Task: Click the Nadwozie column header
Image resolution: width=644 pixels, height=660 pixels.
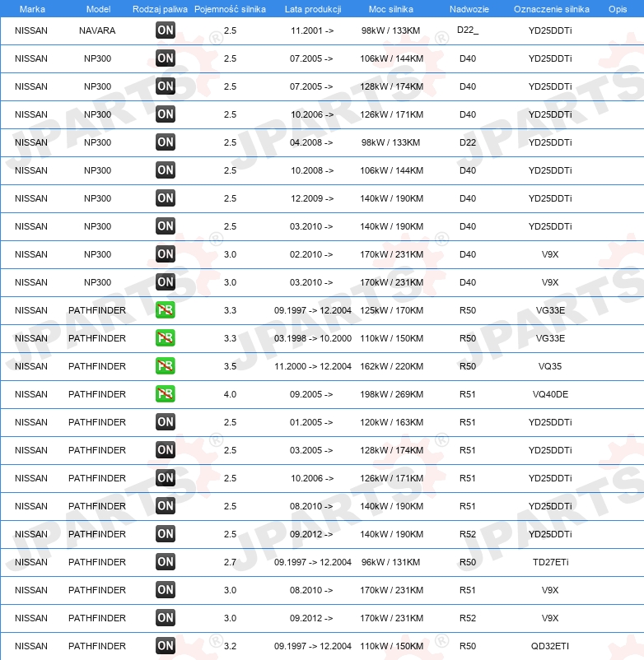Action: coord(469,9)
